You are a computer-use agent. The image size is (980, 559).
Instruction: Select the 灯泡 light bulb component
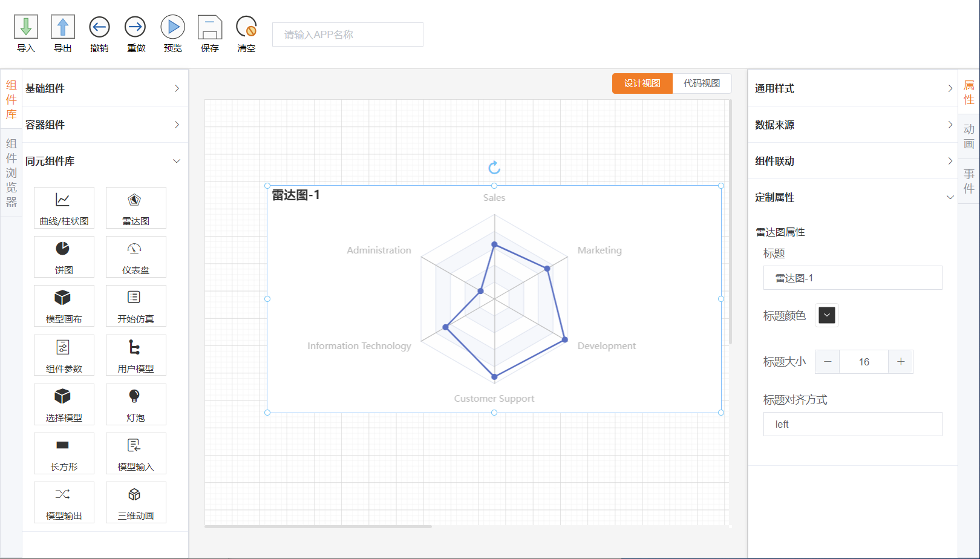[136, 404]
